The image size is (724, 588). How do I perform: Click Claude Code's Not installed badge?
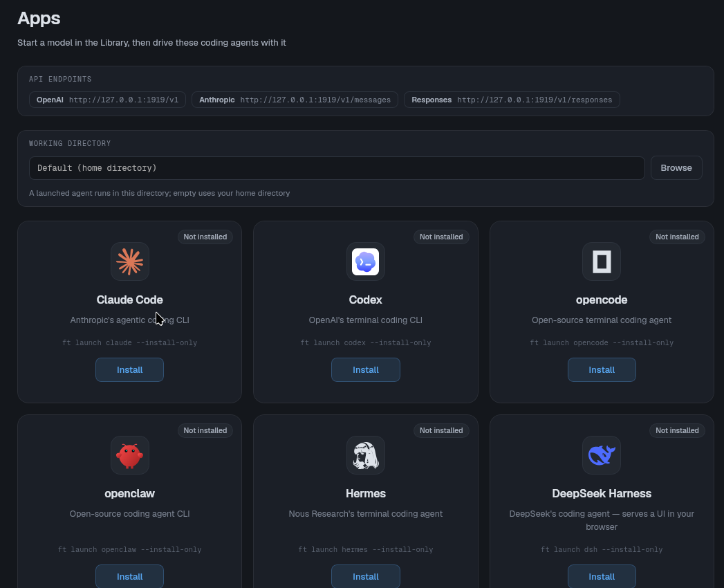click(x=205, y=237)
